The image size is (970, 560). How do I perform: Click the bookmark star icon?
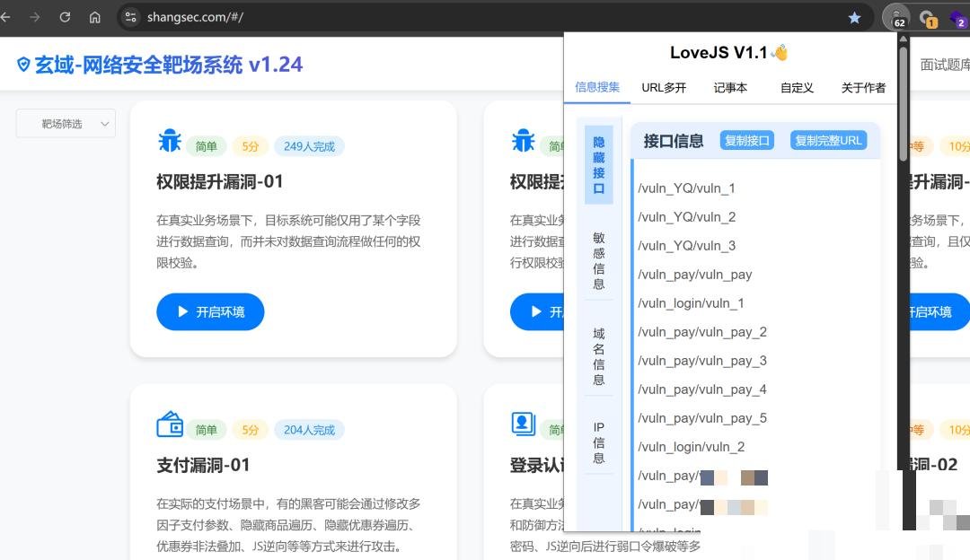tap(854, 17)
